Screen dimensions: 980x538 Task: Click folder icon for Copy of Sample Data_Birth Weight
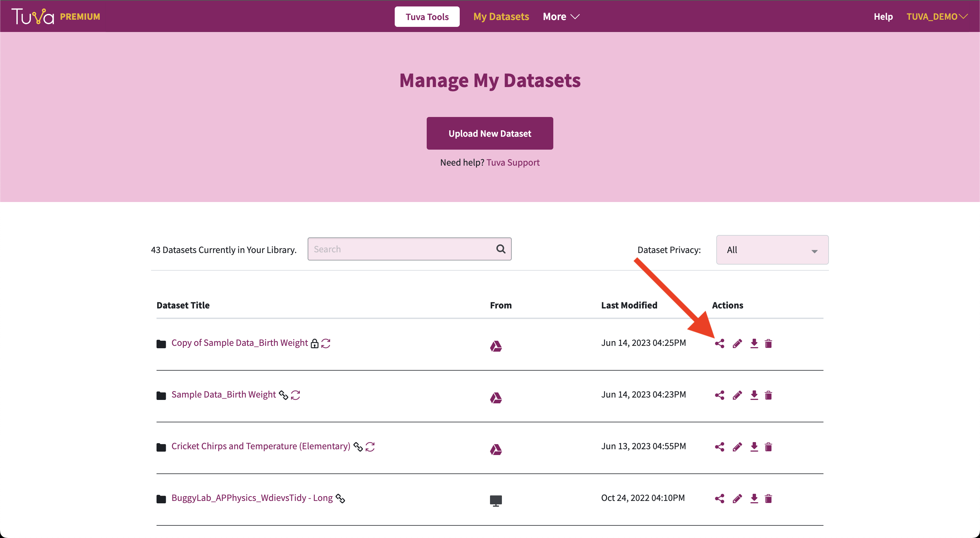tap(161, 344)
